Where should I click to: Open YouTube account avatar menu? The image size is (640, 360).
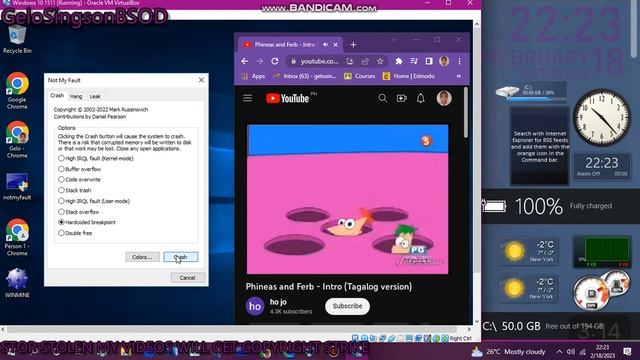(444, 98)
